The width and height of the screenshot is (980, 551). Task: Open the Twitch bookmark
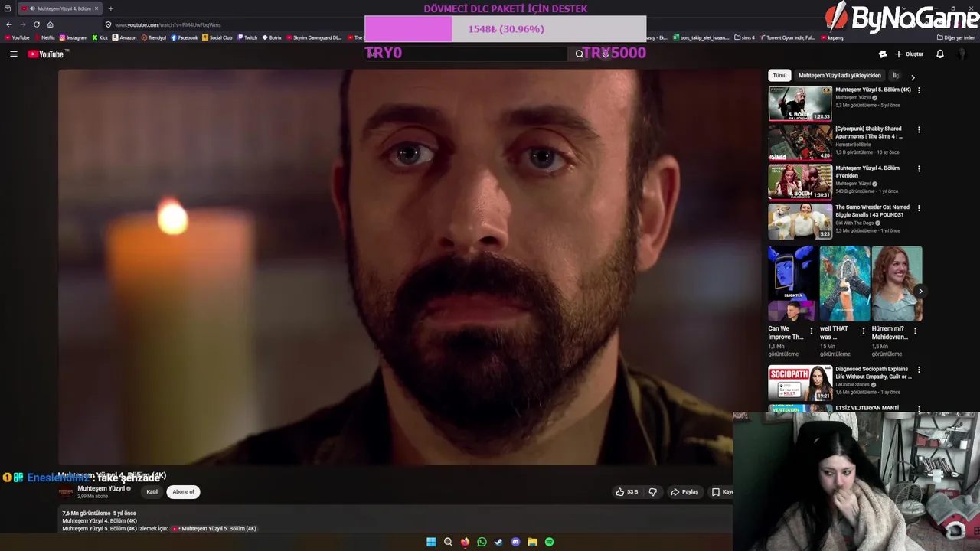tap(248, 37)
